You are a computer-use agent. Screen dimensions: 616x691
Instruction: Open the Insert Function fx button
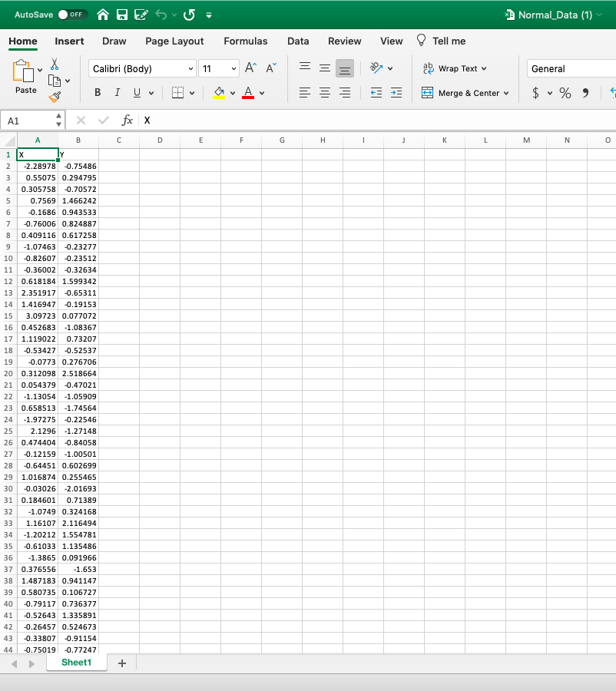point(128,120)
